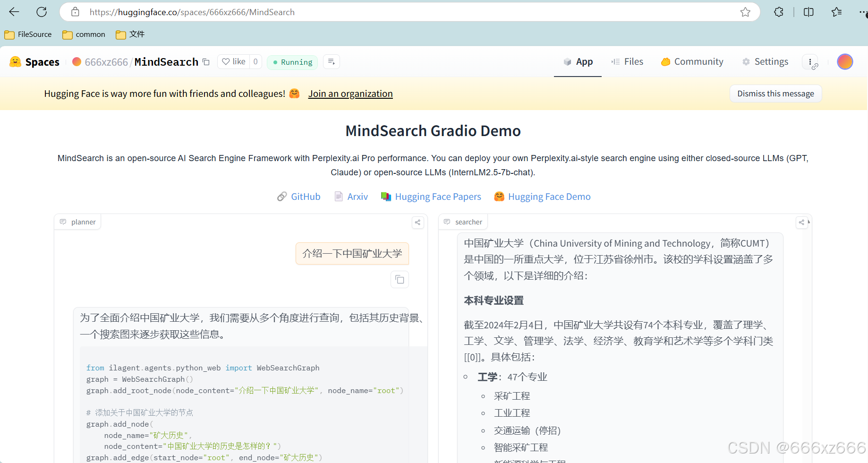This screenshot has height=463, width=868.
Task: Click the user message 介绍一下中国矿业大学
Action: 352,254
